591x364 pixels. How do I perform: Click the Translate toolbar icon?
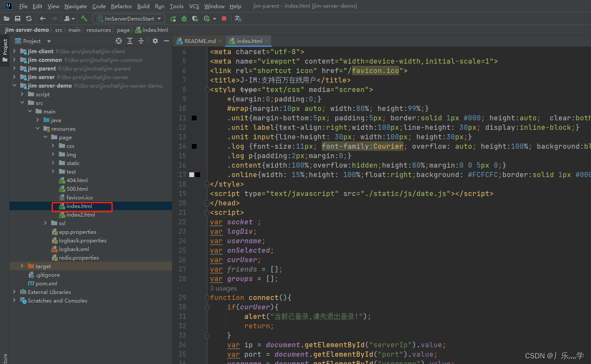(238, 18)
